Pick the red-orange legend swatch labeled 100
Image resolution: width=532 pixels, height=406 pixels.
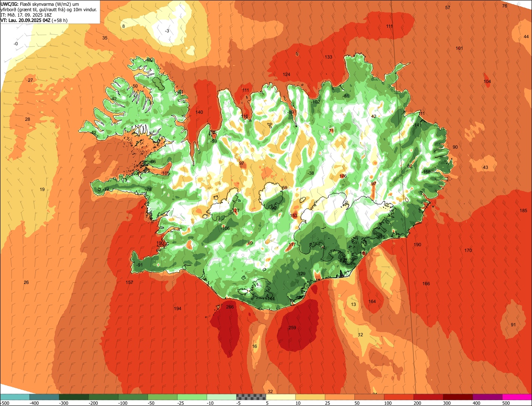[x=399, y=397]
